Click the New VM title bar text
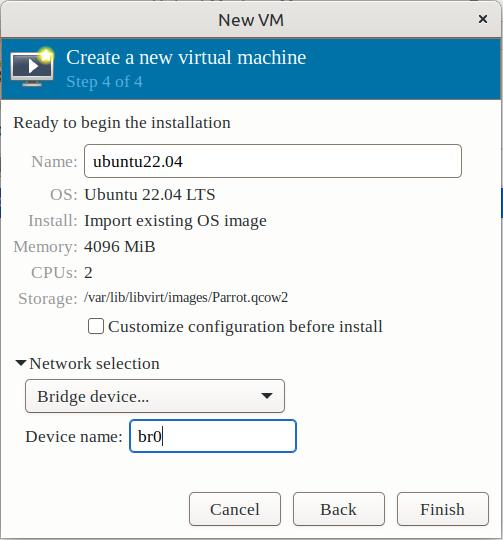 click(x=251, y=20)
